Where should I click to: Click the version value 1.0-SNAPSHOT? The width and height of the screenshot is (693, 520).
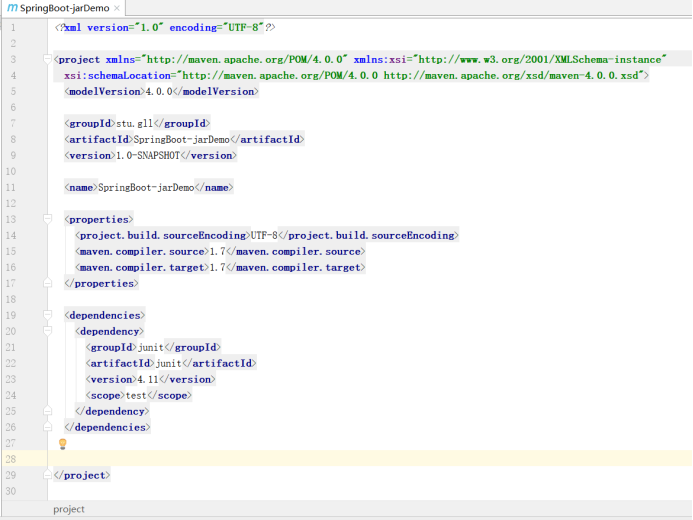coord(148,156)
